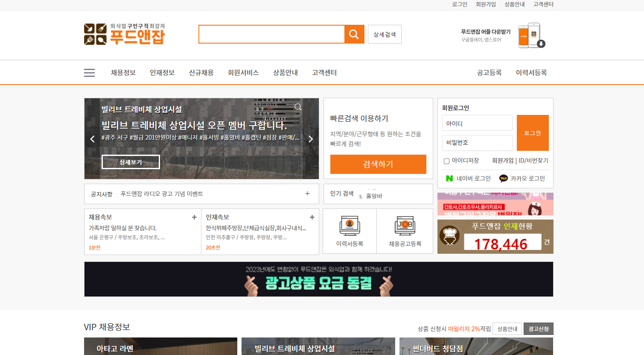The width and height of the screenshot is (644, 355).
Task: Click the orange search magnifier icon
Action: [354, 34]
